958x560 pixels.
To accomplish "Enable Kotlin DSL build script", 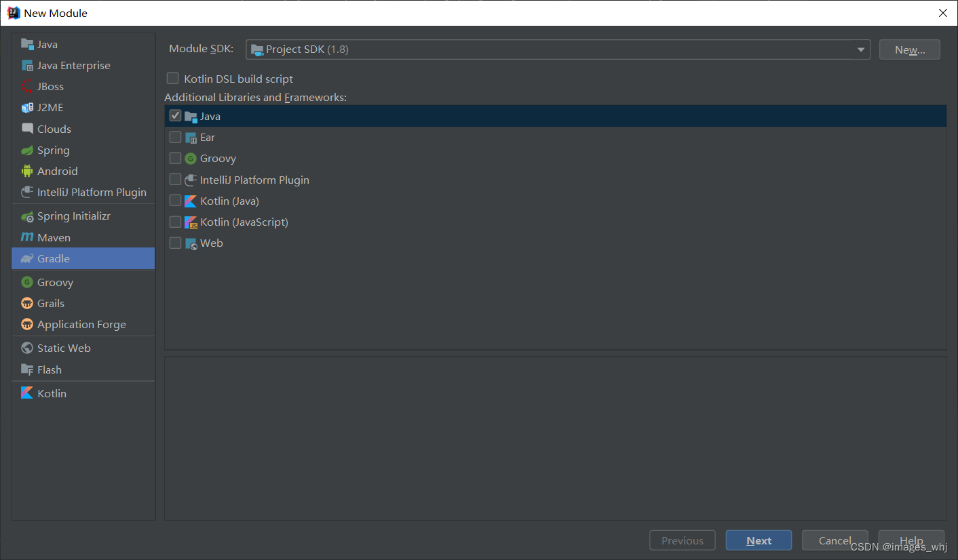I will point(173,79).
